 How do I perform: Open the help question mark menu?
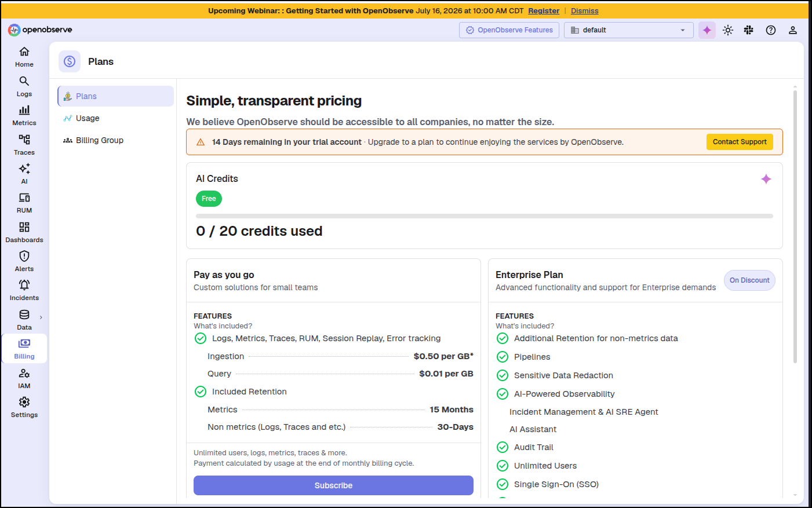click(x=771, y=30)
